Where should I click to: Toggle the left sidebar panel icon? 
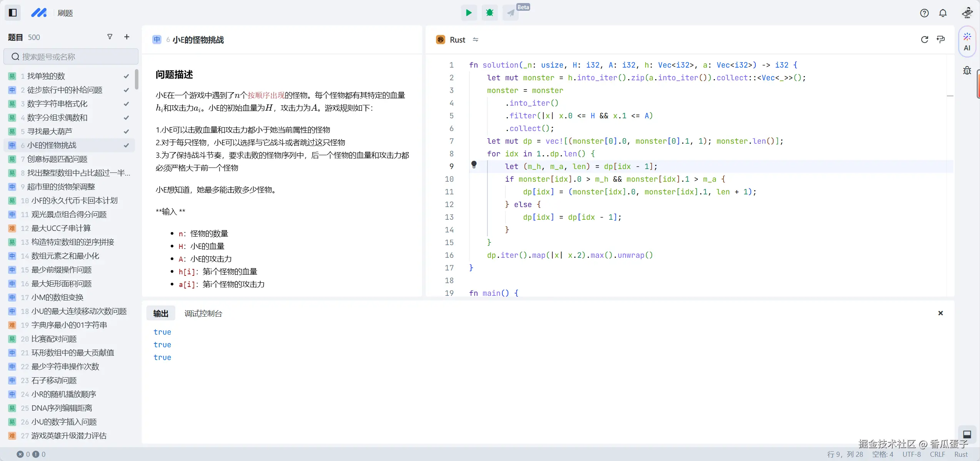click(x=13, y=13)
